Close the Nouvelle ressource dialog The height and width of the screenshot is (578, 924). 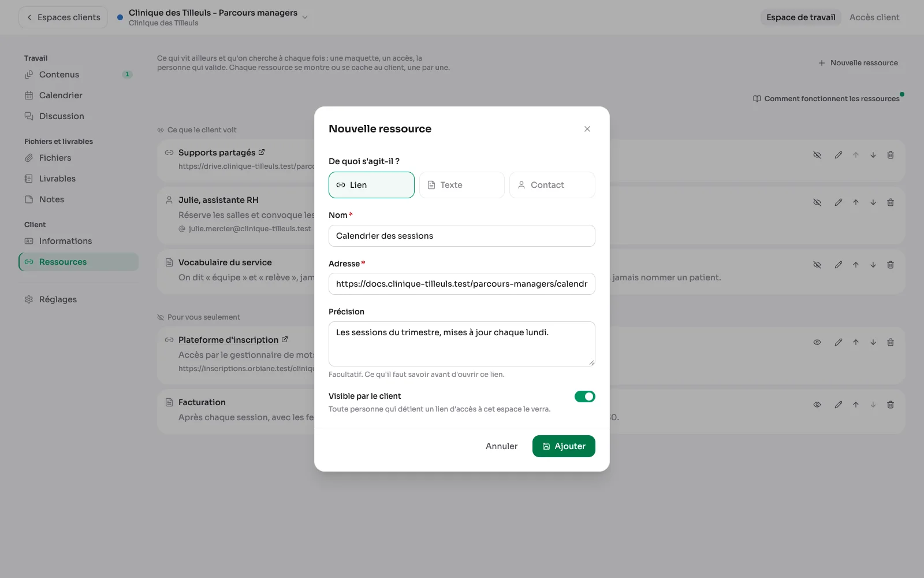587,129
